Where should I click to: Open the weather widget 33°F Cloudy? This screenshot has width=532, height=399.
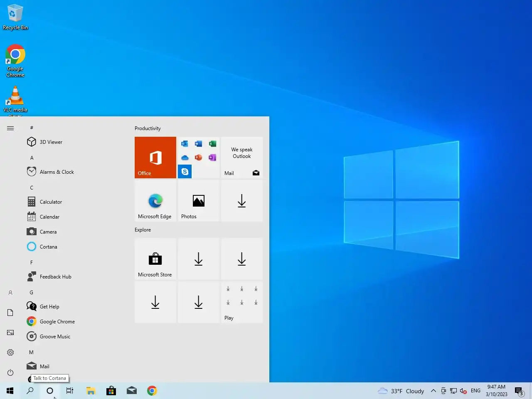pyautogui.click(x=401, y=391)
